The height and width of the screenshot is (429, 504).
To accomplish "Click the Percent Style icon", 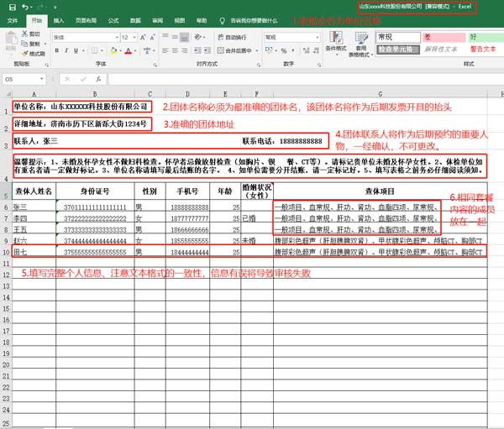I will pyautogui.click(x=284, y=50).
